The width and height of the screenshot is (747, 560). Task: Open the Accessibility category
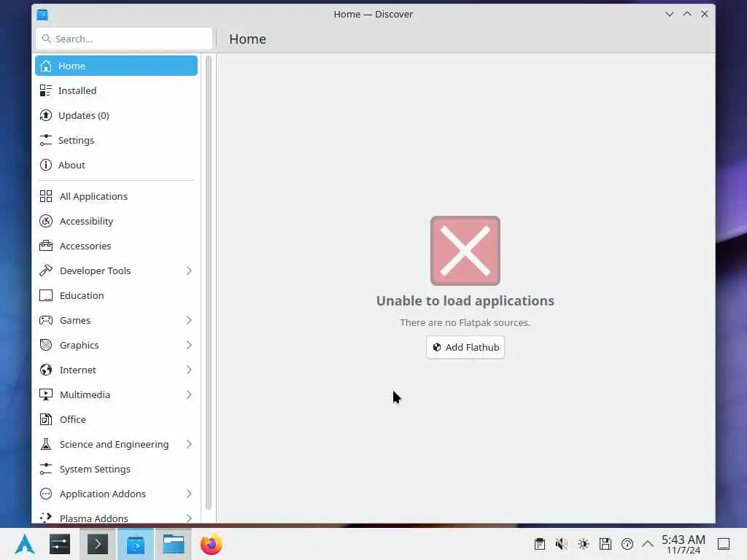pyautogui.click(x=116, y=221)
